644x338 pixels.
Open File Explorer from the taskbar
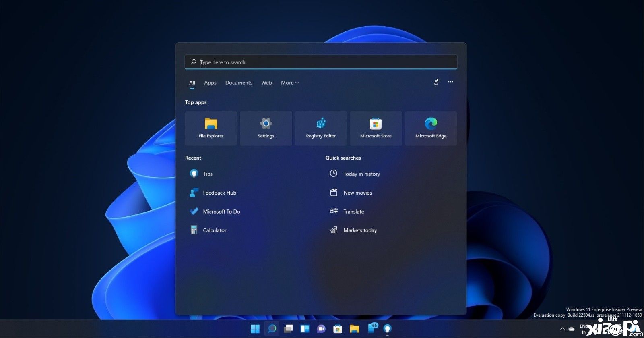tap(354, 329)
